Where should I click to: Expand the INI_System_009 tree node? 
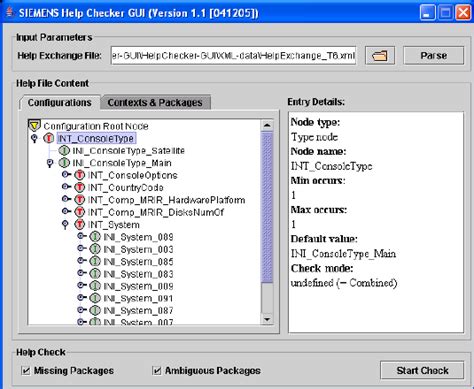pyautogui.click(x=82, y=286)
